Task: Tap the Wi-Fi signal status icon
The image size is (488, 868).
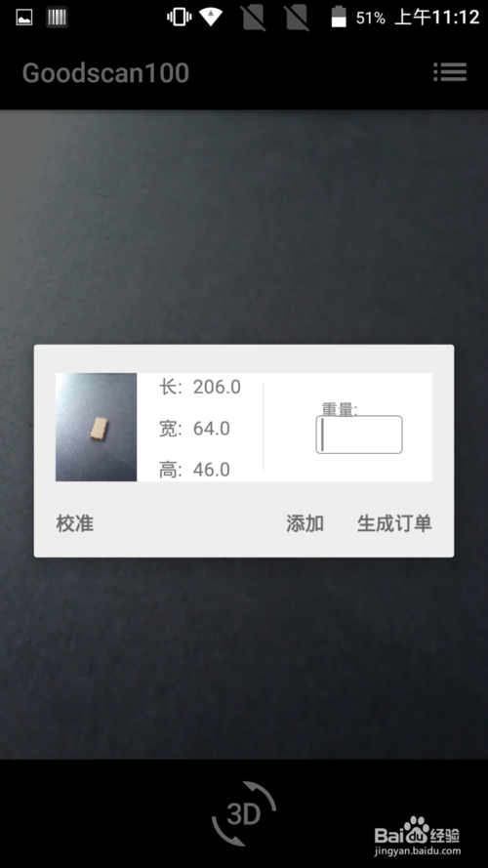Action: (211, 18)
